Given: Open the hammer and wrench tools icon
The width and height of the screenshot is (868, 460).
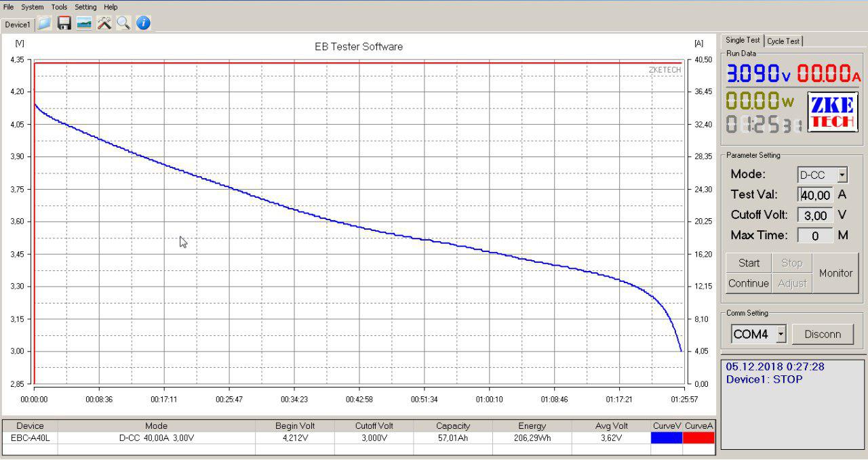Looking at the screenshot, I should [104, 24].
